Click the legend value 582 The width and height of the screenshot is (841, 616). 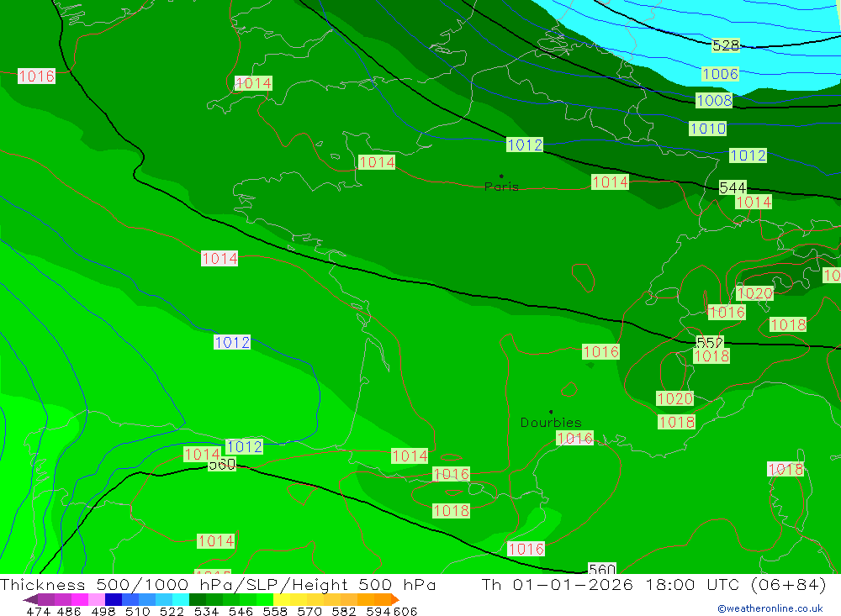[343, 611]
